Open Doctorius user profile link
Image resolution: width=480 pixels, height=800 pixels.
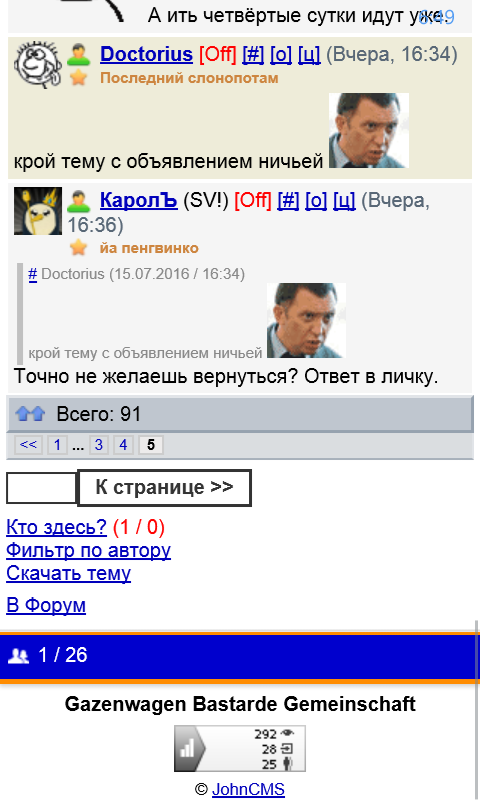(146, 54)
